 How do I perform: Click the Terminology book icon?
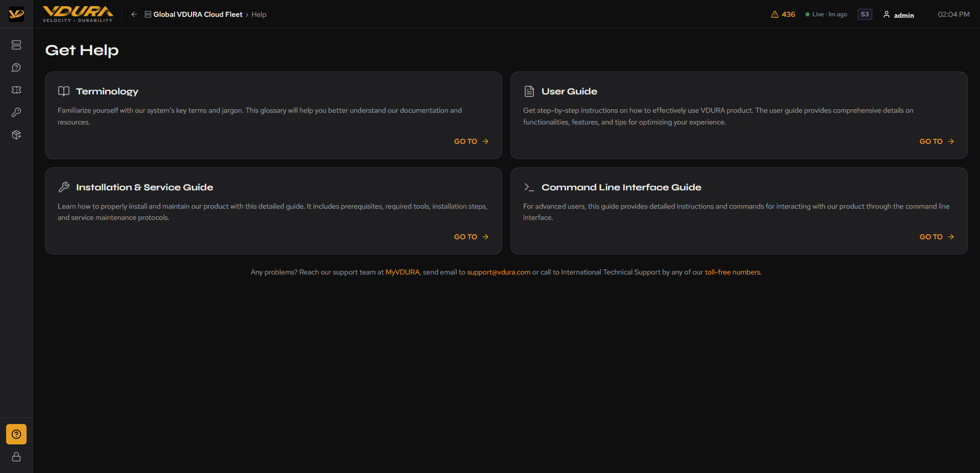pyautogui.click(x=64, y=91)
